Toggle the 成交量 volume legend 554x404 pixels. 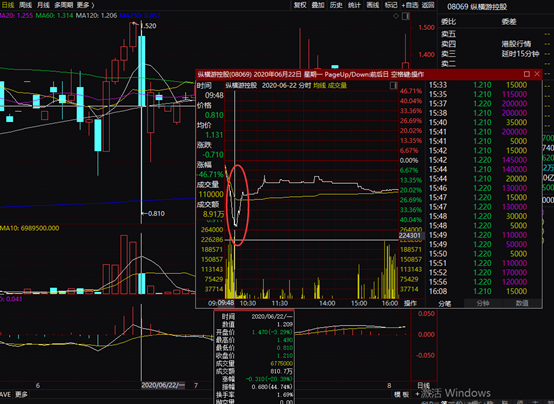click(x=337, y=86)
